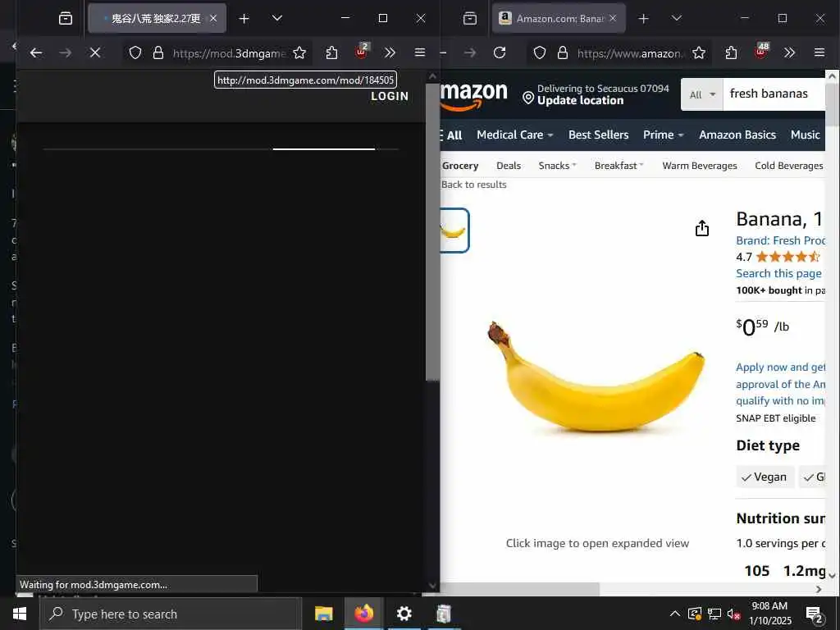Stop loading the 3dmgame page
The width and height of the screenshot is (840, 630).
coord(95,52)
